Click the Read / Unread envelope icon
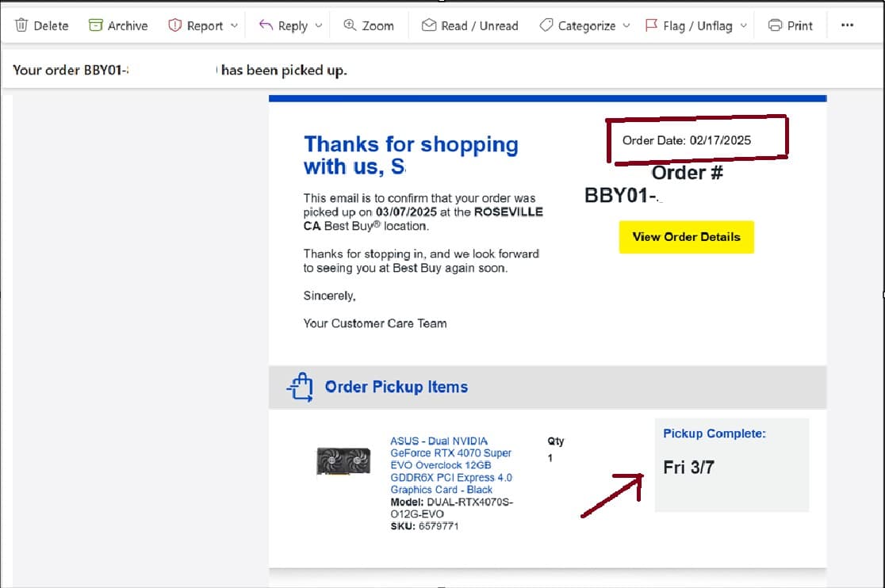Screen dimensions: 885x588 (429, 25)
